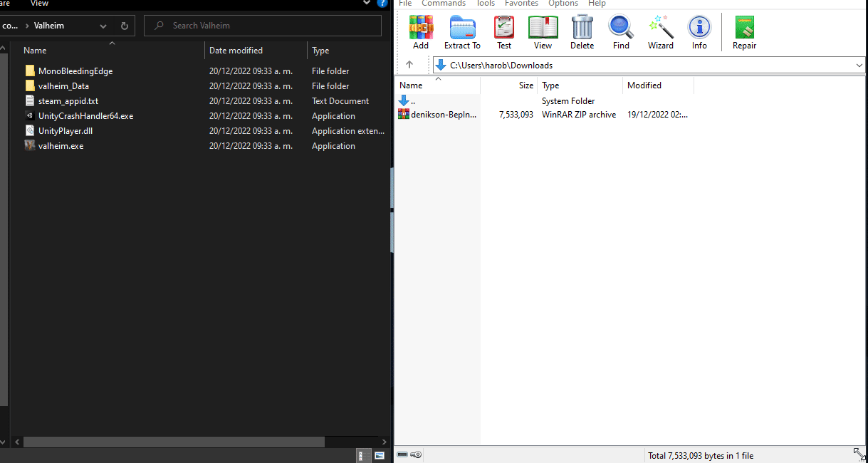Click the key password icon in status bar
Image resolution: width=868 pixels, height=463 pixels.
[x=417, y=454]
